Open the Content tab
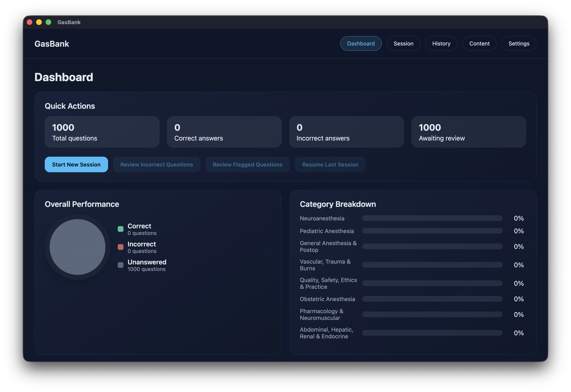Image resolution: width=571 pixels, height=392 pixels. (479, 43)
